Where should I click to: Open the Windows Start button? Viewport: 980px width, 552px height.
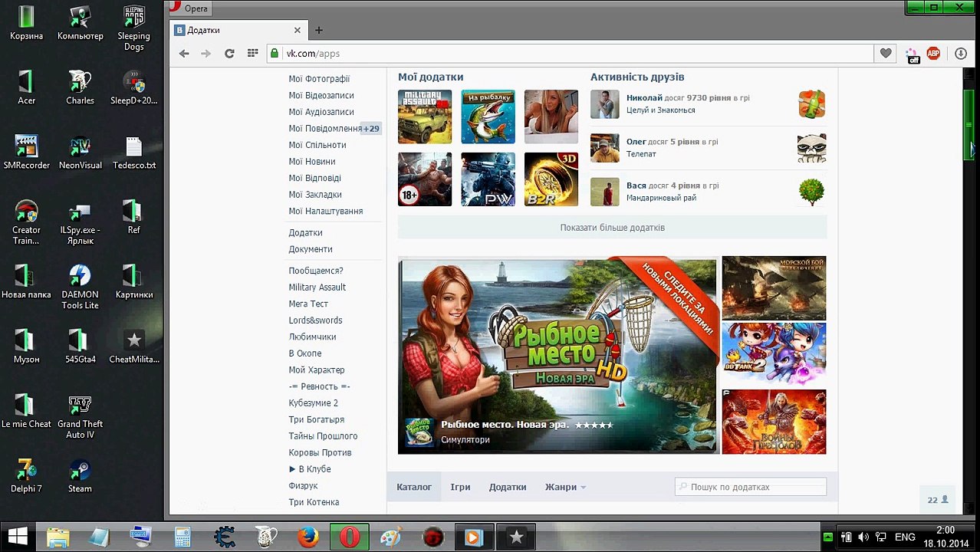click(x=18, y=537)
